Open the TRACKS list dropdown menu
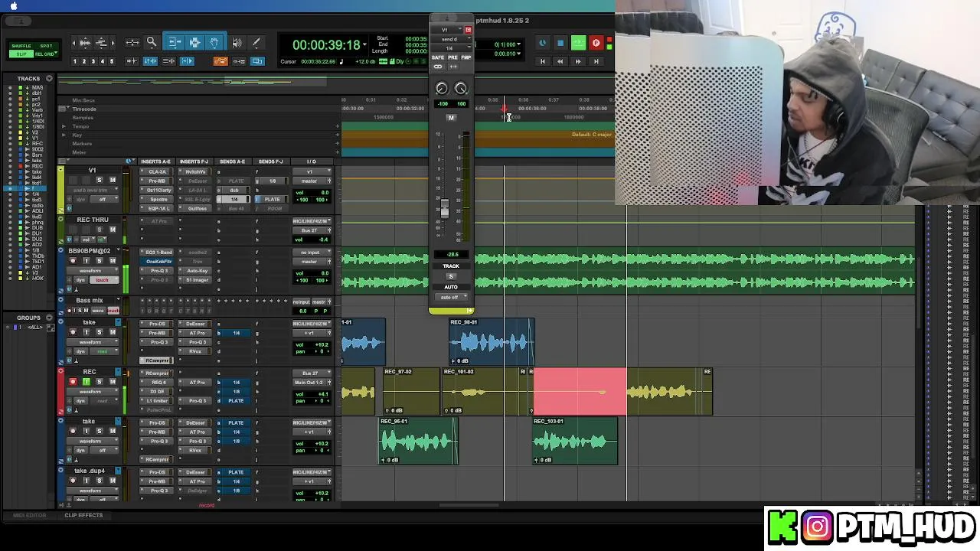 pos(49,78)
